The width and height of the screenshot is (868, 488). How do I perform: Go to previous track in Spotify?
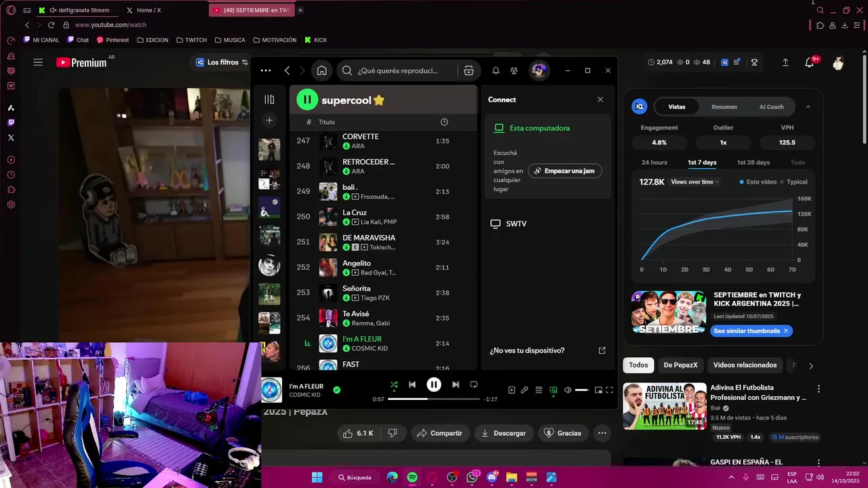pos(412,384)
